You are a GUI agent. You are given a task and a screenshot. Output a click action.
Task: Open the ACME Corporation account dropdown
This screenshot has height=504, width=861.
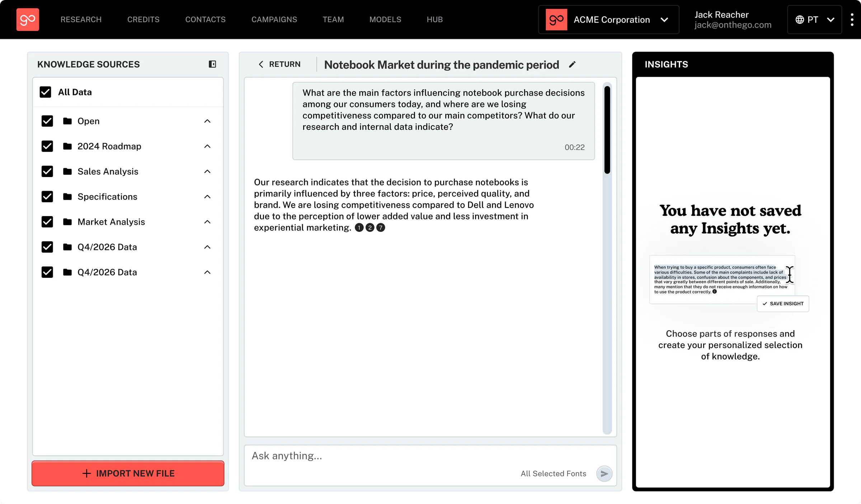[608, 19]
